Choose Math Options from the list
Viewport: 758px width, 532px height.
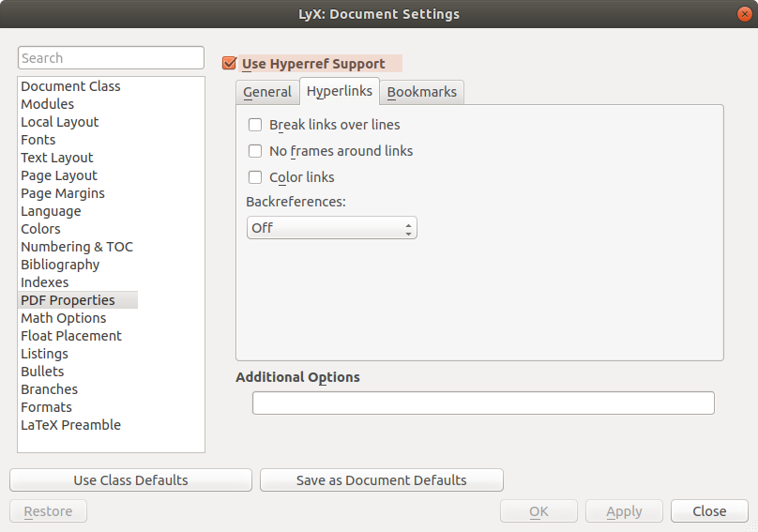pyautogui.click(x=64, y=318)
